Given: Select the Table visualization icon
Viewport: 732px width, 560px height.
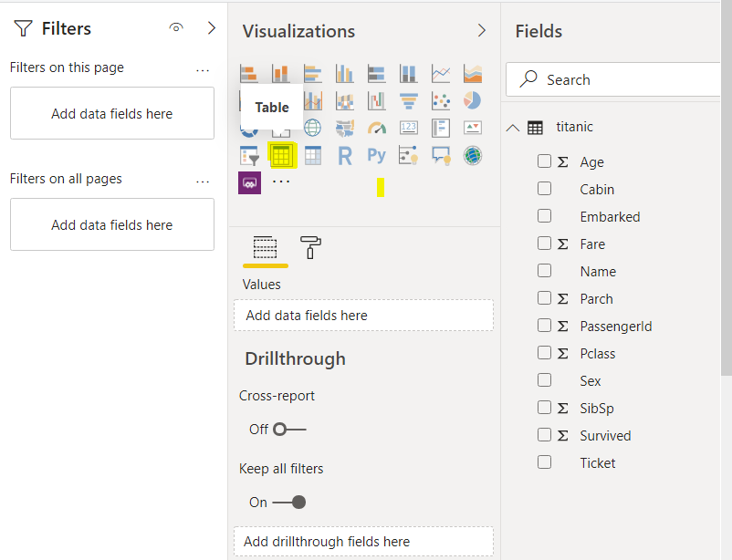Looking at the screenshot, I should click(x=280, y=156).
